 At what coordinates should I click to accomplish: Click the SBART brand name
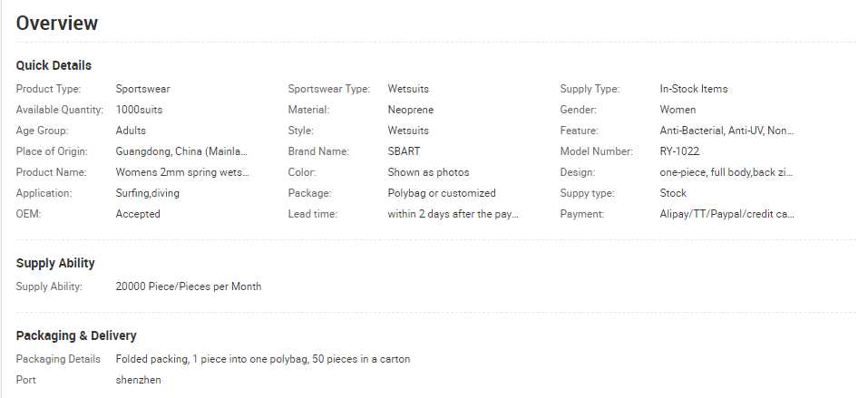point(404,151)
